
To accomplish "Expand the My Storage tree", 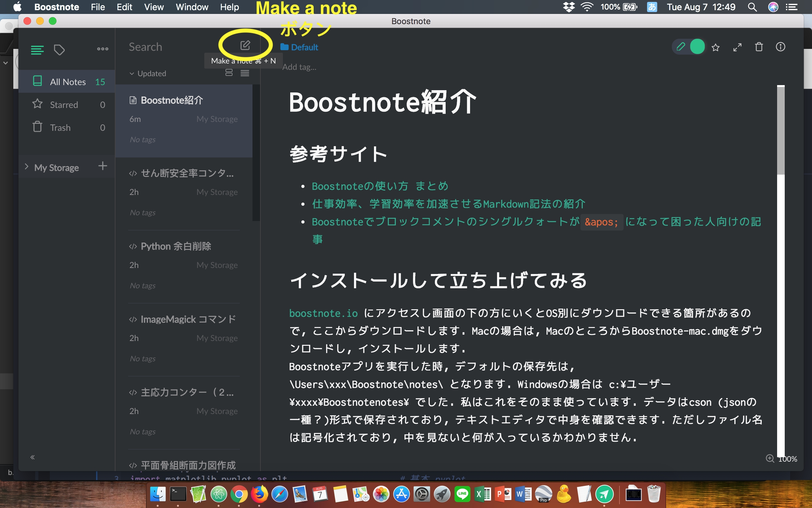I will click(x=27, y=167).
